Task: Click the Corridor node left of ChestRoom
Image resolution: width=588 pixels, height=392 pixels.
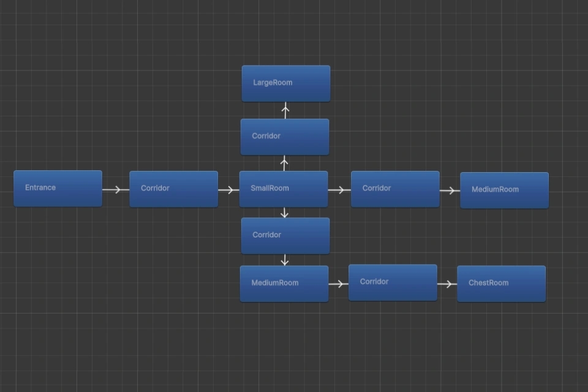Action: coord(393,282)
